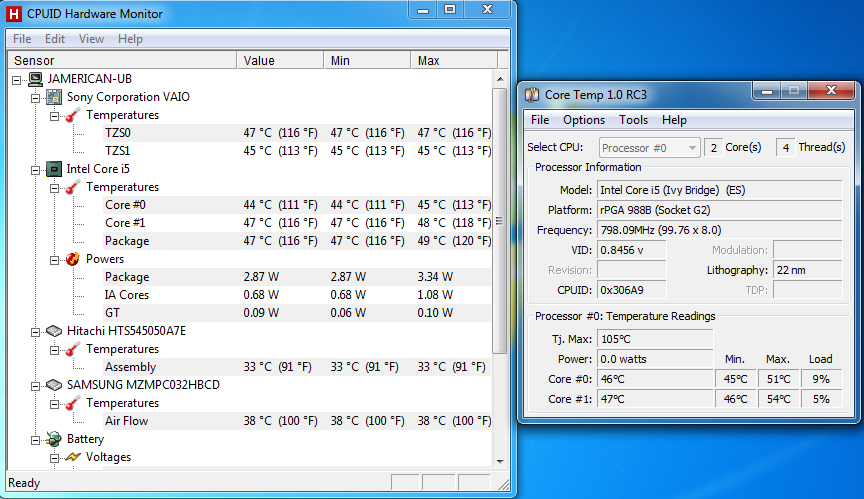Image resolution: width=864 pixels, height=499 pixels.
Task: Click the Hitachi HTS545050A7E drive icon
Action: pyautogui.click(x=54, y=331)
